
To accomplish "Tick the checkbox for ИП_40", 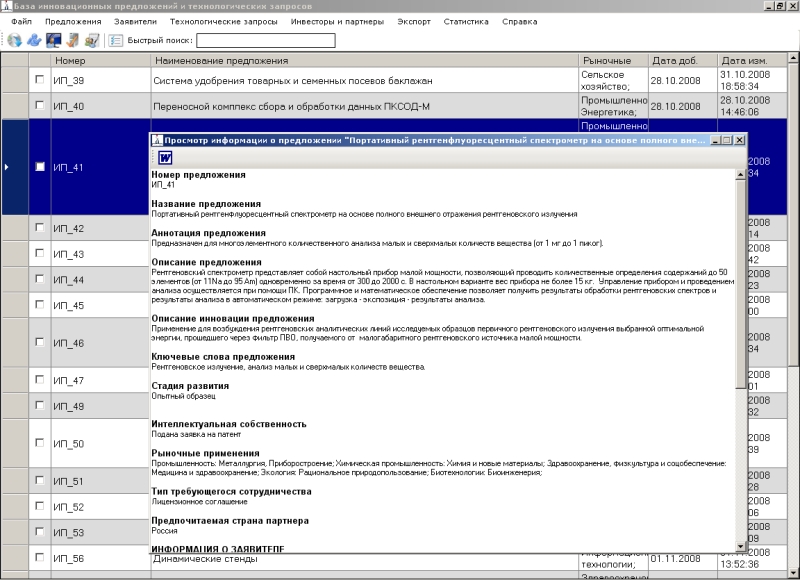I will (x=40, y=105).
